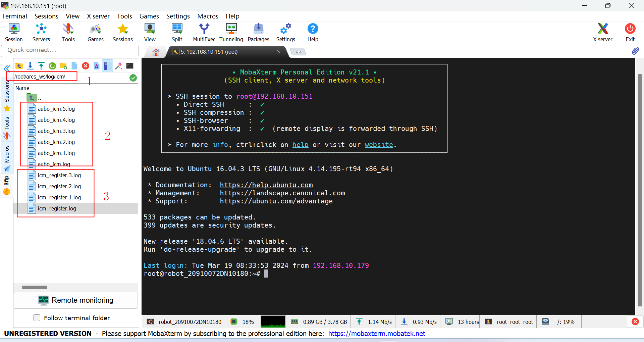Click the Remote monitoring button

(x=76, y=300)
